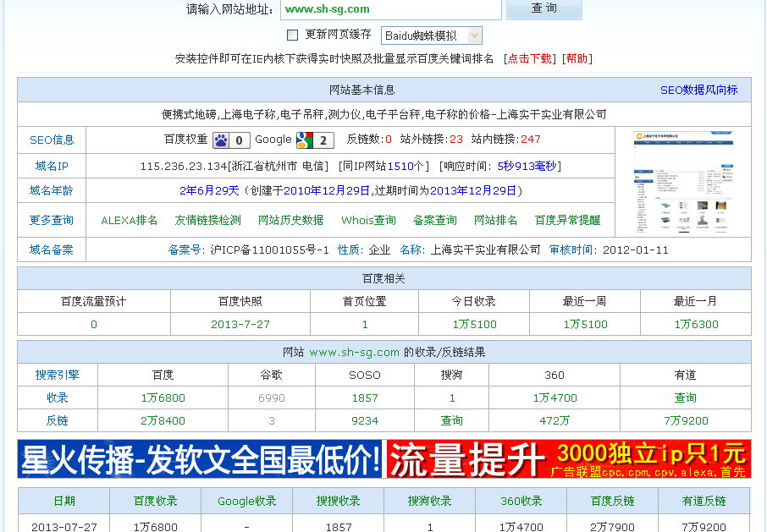Click the 审核时间 2012-01-11 text
767x532 pixels.
[609, 250]
